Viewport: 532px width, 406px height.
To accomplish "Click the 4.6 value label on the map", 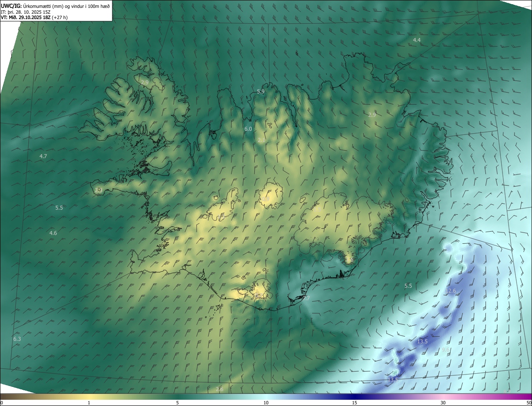I will tap(53, 233).
